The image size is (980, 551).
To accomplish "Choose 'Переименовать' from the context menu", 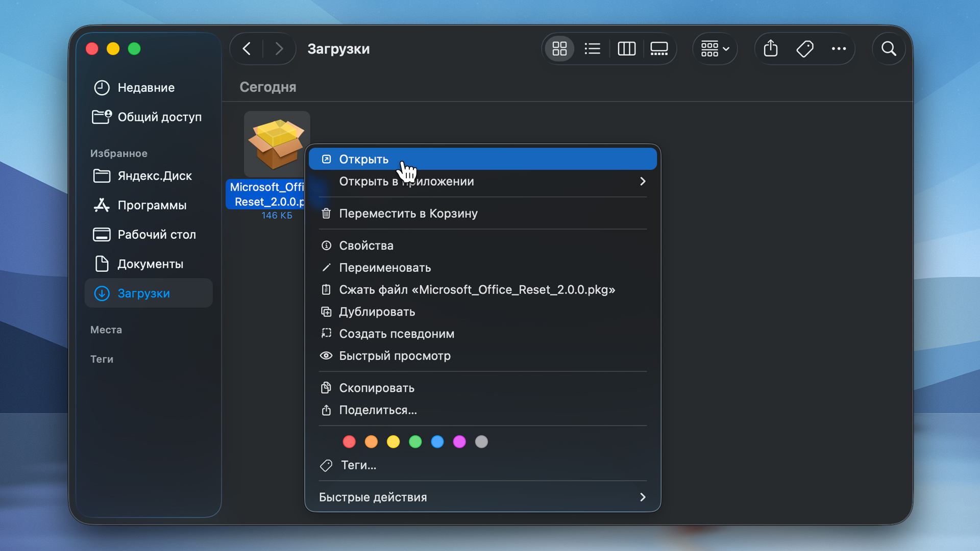I will coord(384,267).
